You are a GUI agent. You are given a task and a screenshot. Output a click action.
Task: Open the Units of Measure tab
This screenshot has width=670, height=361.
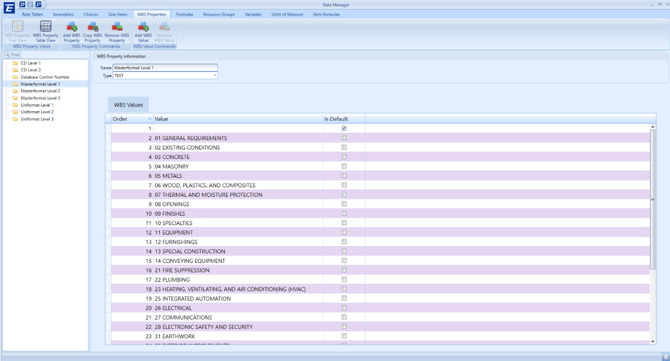click(287, 14)
